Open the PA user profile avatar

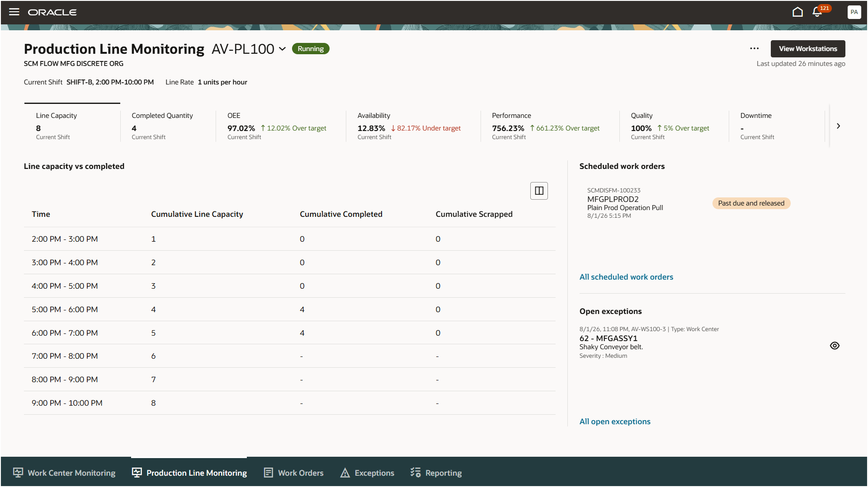(854, 12)
